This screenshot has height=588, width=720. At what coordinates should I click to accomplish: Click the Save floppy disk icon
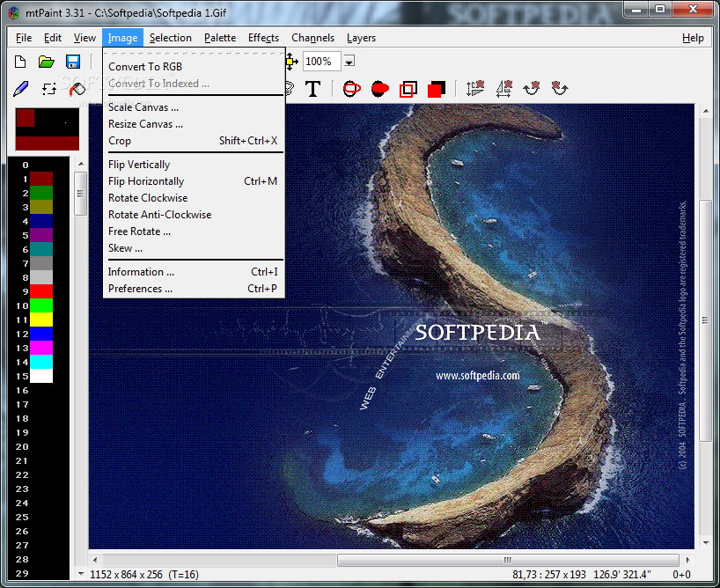click(x=73, y=62)
